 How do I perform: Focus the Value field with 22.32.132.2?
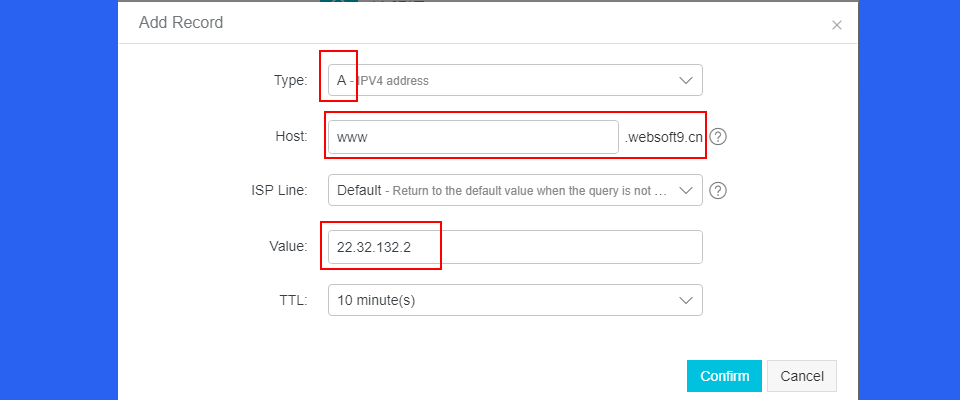click(515, 247)
